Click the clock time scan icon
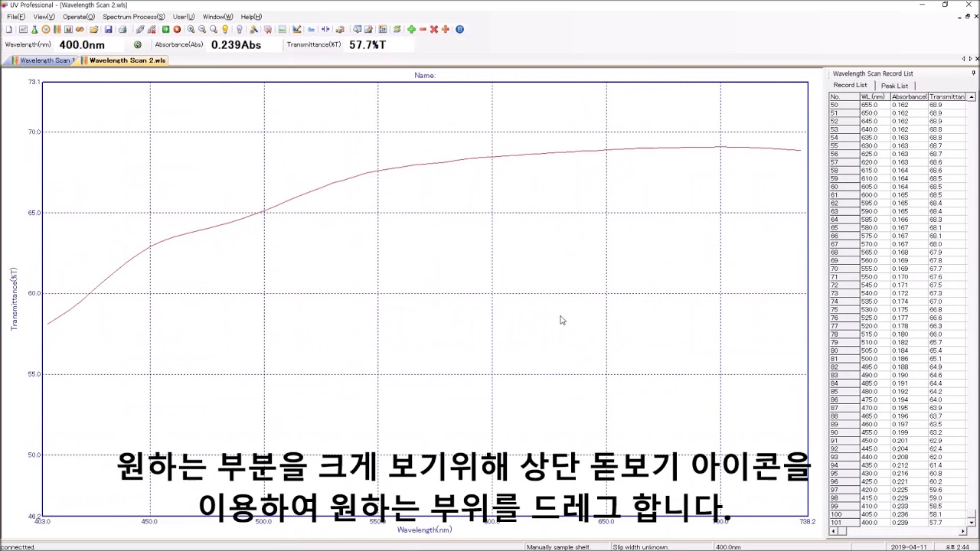980x551 pixels. point(46,29)
